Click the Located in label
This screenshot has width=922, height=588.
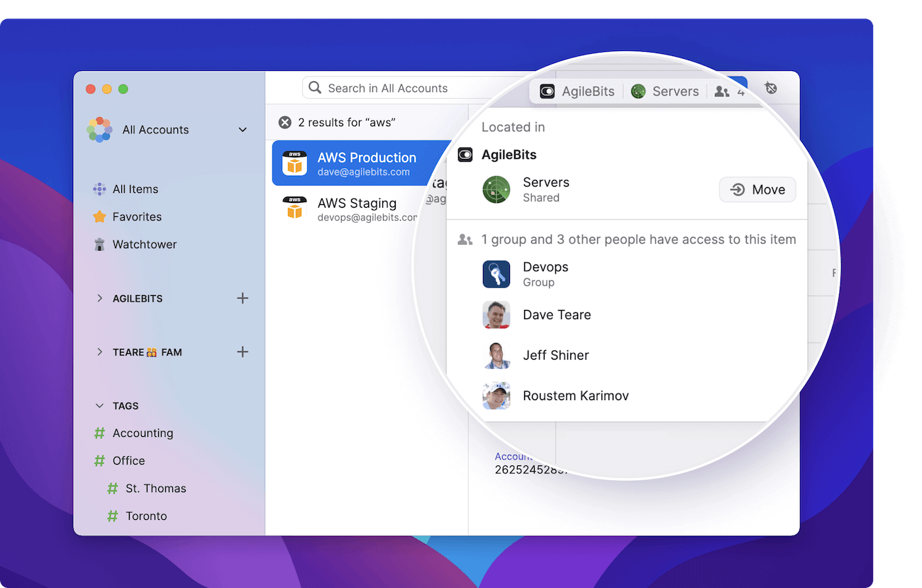coord(513,128)
